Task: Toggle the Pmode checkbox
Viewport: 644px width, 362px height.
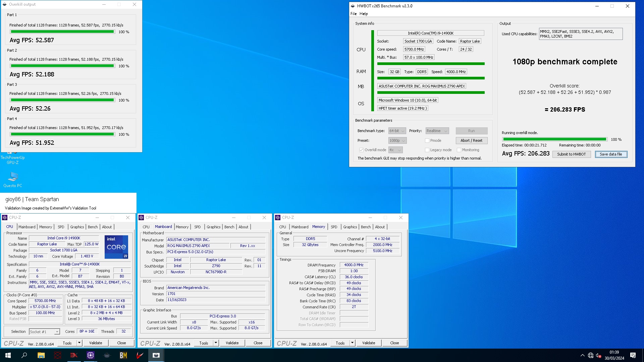Action: (427, 140)
